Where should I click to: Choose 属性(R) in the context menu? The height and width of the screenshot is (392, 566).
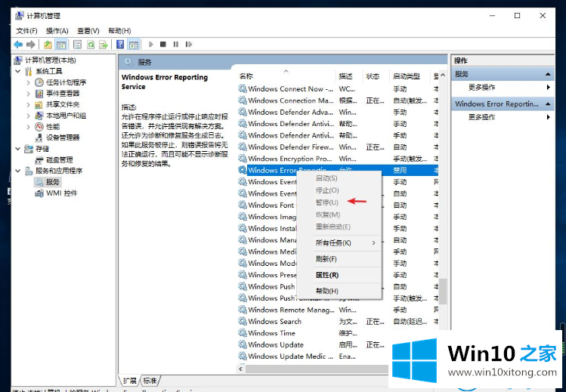click(339, 275)
